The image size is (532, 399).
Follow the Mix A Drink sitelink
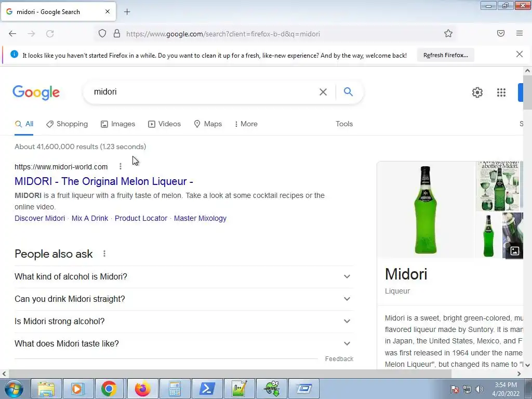coord(89,219)
